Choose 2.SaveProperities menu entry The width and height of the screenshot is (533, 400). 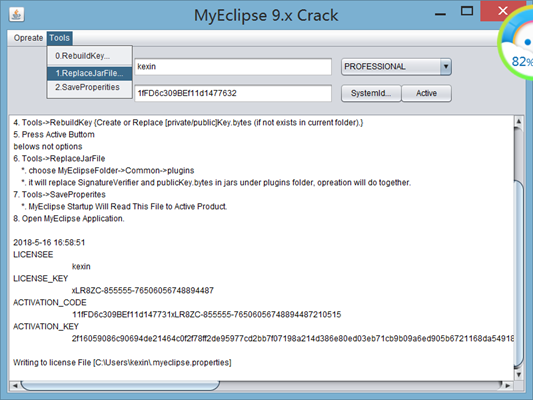coord(89,87)
